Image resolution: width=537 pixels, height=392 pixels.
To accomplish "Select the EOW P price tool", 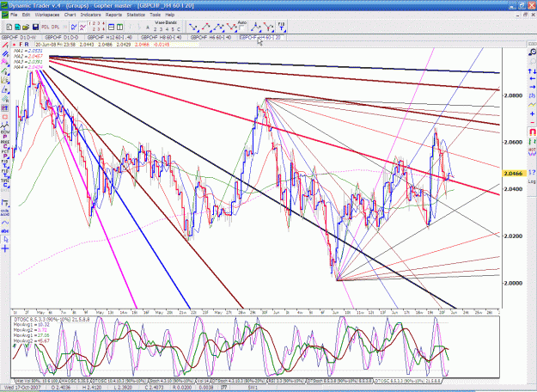I will [5, 134].
